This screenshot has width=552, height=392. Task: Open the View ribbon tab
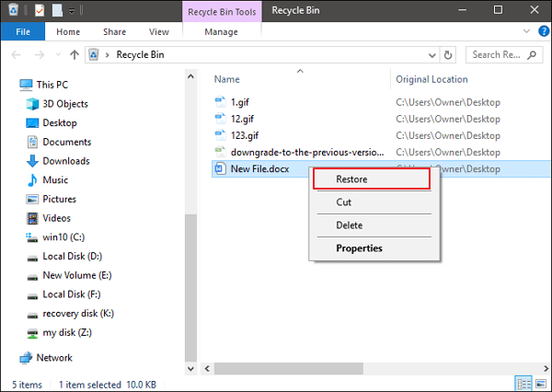[x=158, y=31]
